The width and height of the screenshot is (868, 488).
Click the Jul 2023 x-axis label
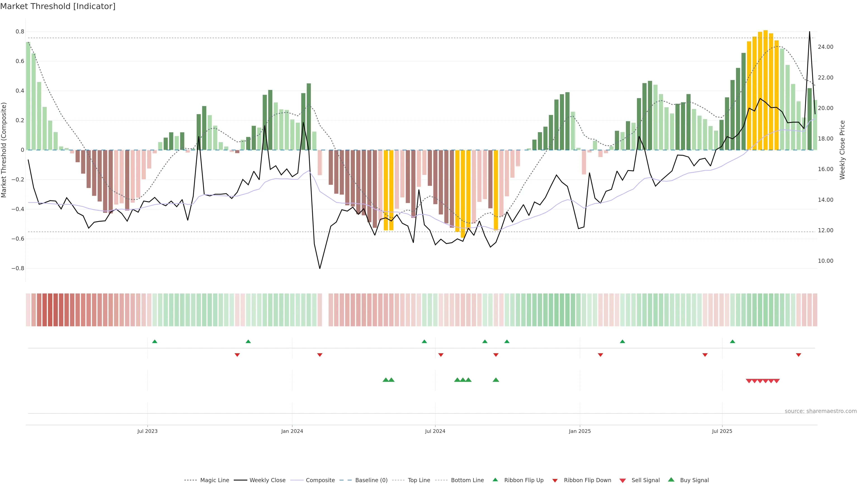click(147, 431)
